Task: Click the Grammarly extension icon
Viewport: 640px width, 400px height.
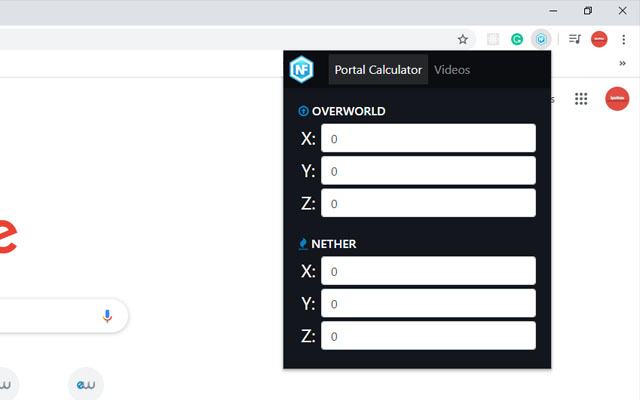Action: [517, 40]
